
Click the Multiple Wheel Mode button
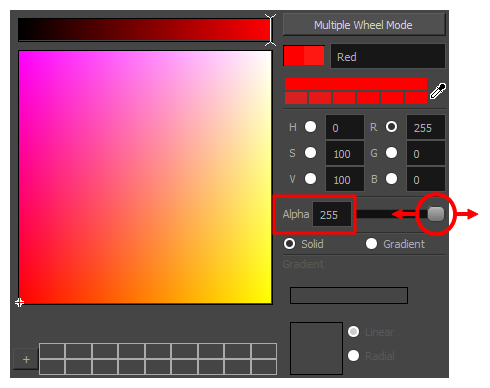pyautogui.click(x=364, y=25)
